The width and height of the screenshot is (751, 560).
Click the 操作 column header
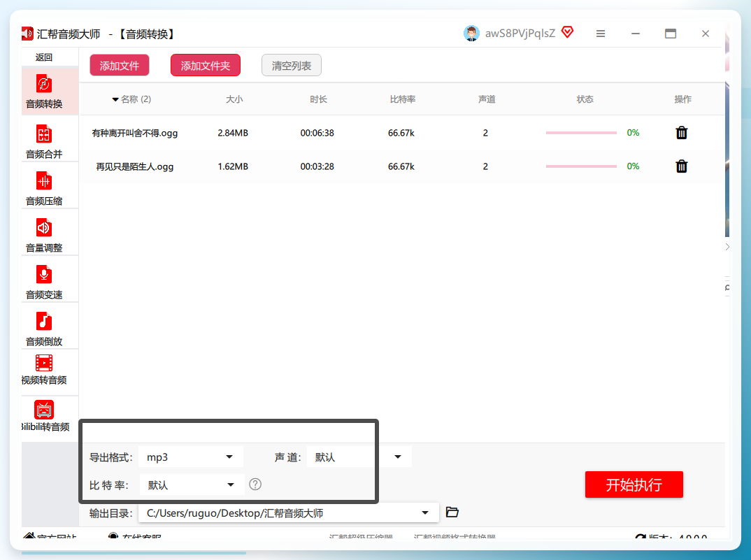682,99
